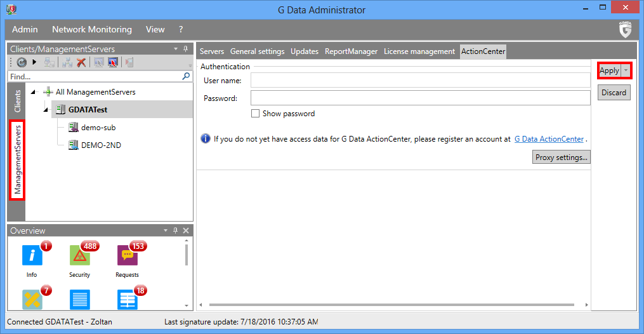Click the greyed-out networked computers toolbar icon
The image size is (644, 334).
click(49, 62)
